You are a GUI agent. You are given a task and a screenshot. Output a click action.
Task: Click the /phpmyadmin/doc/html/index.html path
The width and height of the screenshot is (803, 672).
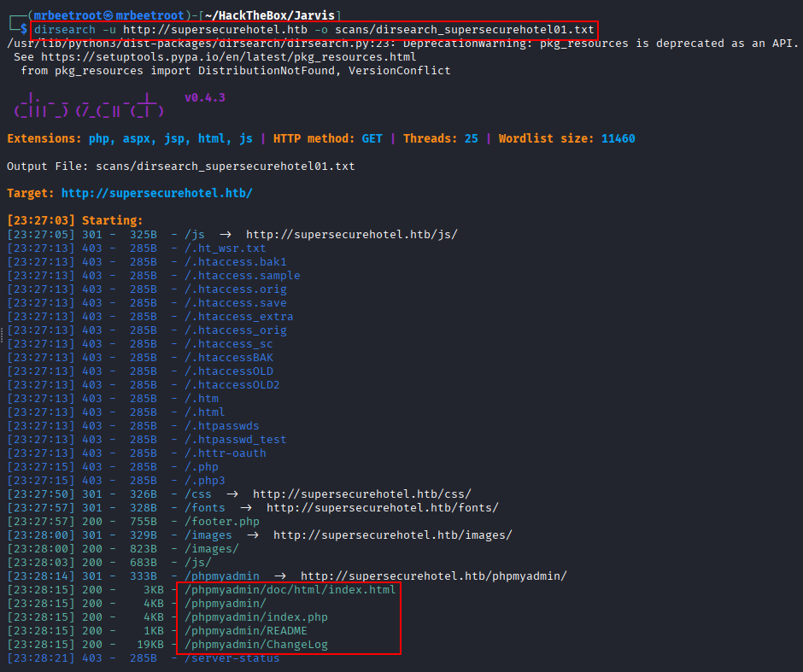click(290, 589)
